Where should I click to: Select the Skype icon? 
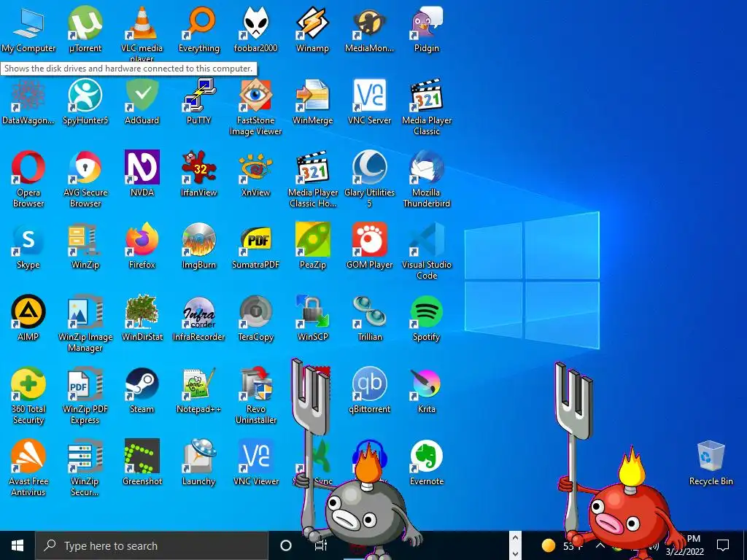[28, 239]
